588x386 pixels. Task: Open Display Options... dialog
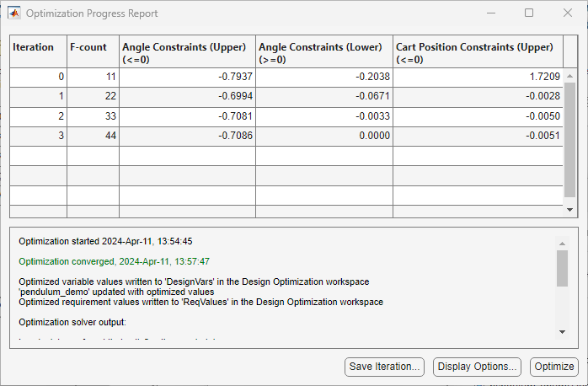(x=477, y=367)
